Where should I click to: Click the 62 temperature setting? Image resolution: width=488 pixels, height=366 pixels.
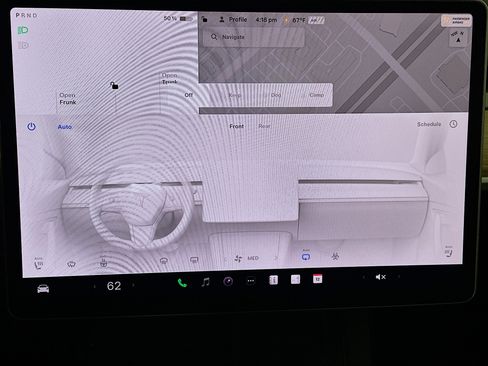(x=114, y=286)
